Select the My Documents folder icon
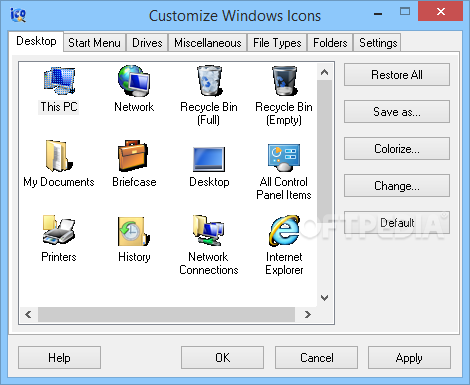This screenshot has width=470, height=385. coord(59,156)
